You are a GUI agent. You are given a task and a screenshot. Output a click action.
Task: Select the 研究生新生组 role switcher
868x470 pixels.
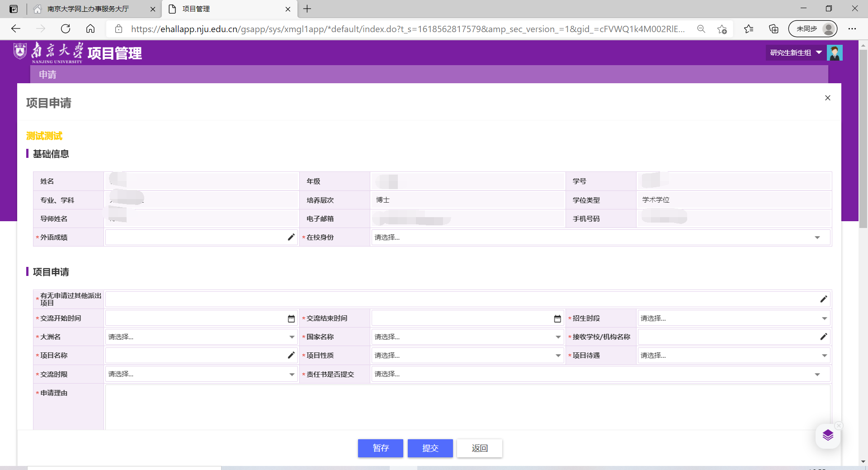click(x=795, y=53)
